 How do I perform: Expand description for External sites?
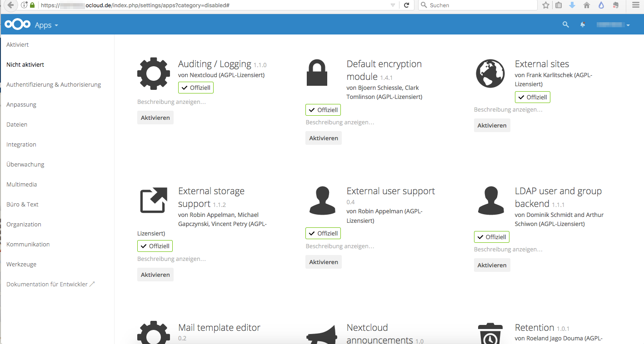coord(508,110)
